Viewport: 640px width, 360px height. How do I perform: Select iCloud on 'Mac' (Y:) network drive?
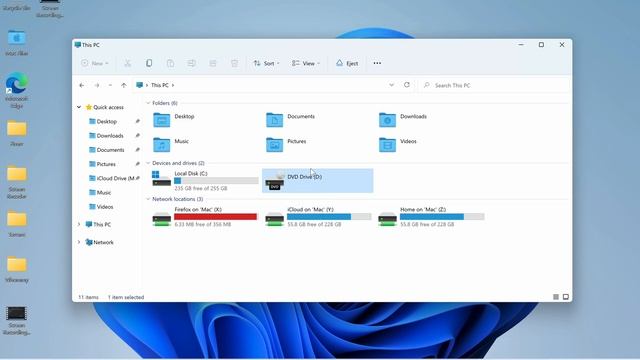click(318, 217)
